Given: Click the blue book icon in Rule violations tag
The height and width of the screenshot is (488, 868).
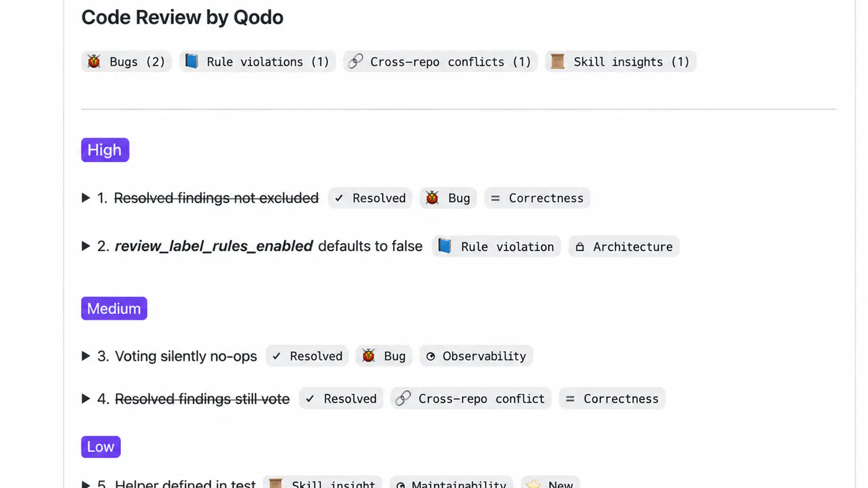Looking at the screenshot, I should [192, 61].
